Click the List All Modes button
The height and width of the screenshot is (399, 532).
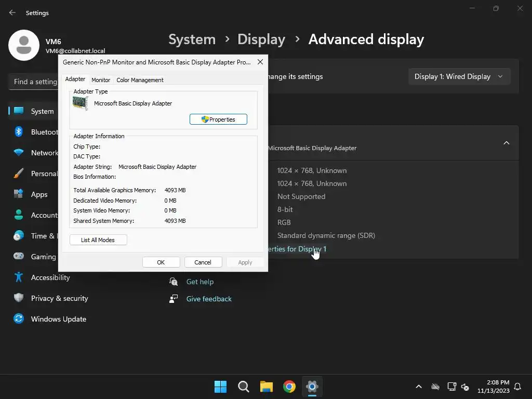(x=98, y=240)
